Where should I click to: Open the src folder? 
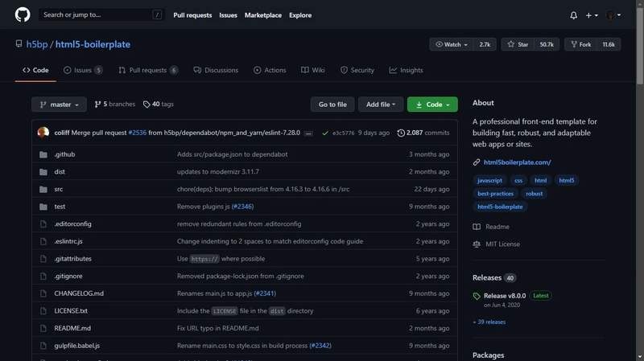58,189
